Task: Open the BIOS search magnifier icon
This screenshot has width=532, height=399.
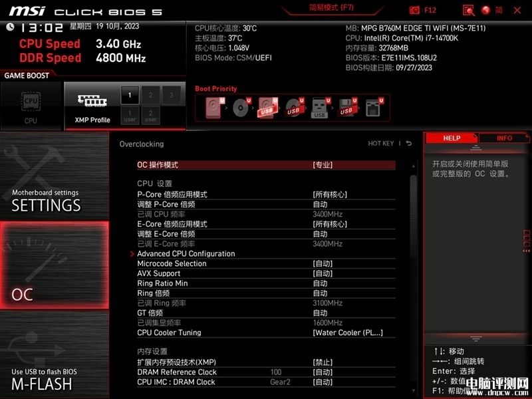Action: pyautogui.click(x=469, y=10)
